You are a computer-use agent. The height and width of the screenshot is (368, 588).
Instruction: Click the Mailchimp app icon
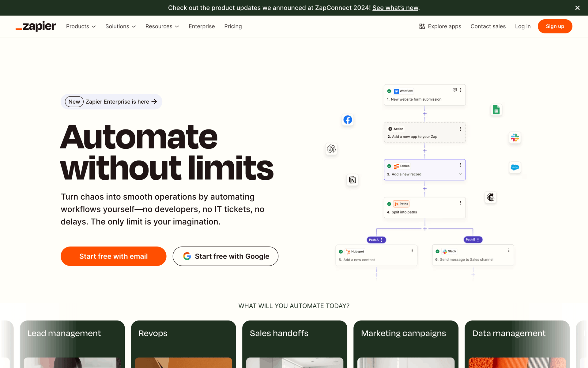tap(491, 197)
